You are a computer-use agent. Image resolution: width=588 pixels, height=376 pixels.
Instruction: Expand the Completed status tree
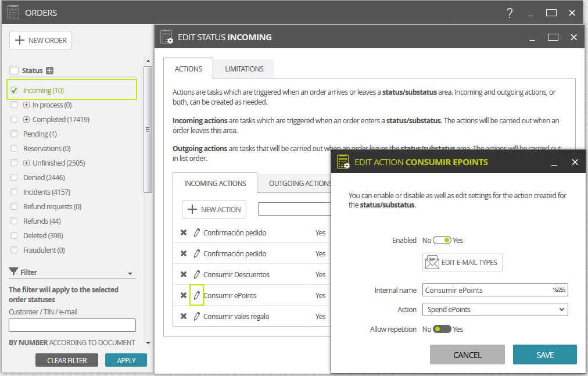26,119
